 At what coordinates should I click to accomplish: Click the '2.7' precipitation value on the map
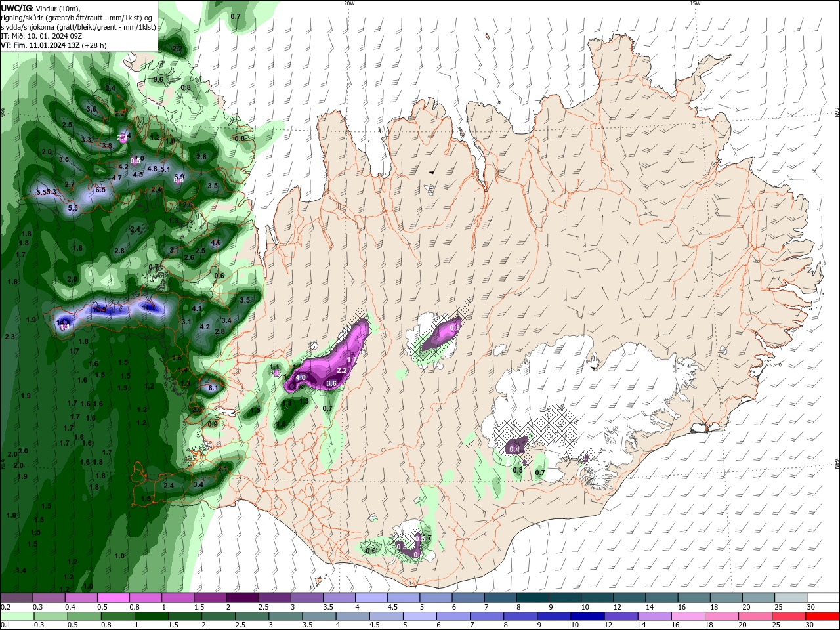pos(70,184)
